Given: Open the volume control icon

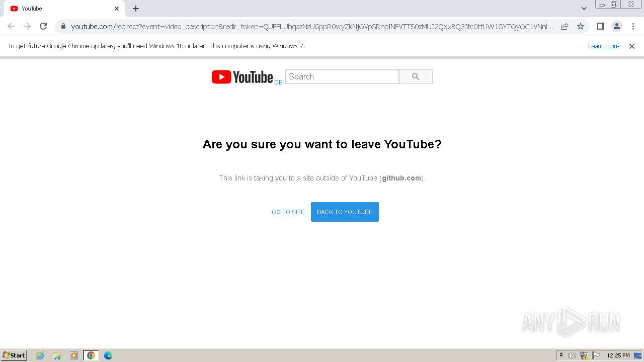Looking at the screenshot, I should tap(572, 355).
